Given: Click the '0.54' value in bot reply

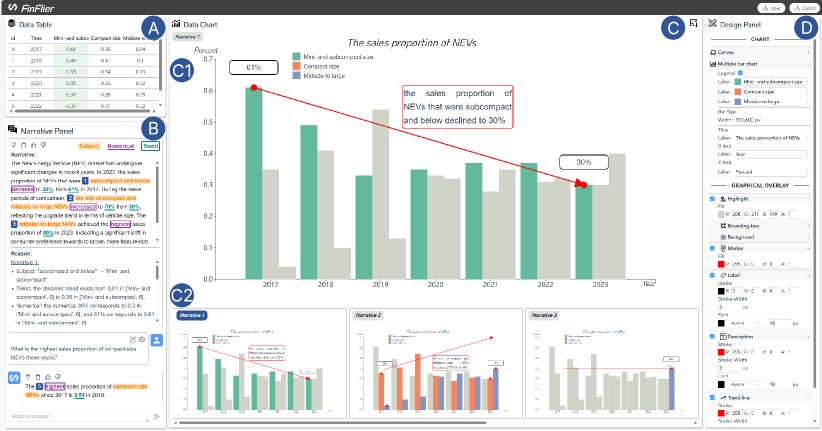Looking at the screenshot, I should coord(79,395).
